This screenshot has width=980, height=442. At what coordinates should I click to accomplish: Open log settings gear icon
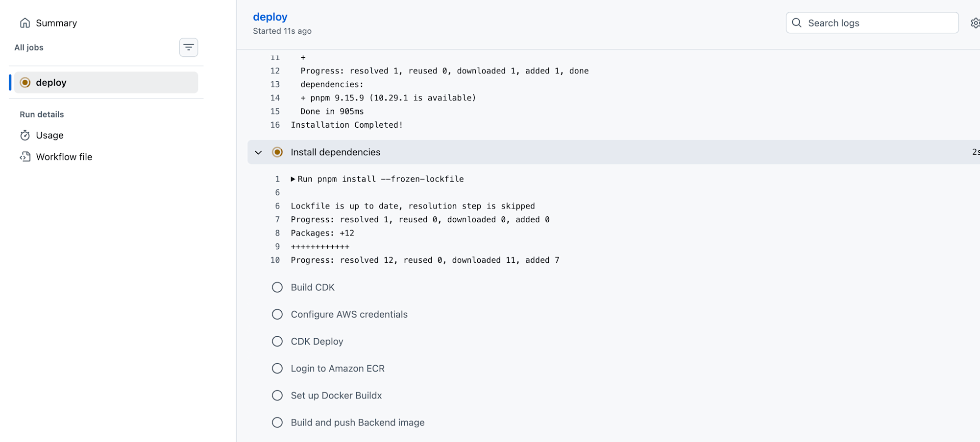(975, 23)
